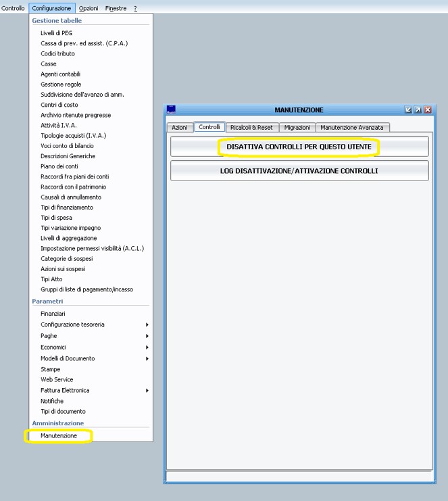Open Agenti contabili

[60, 74]
